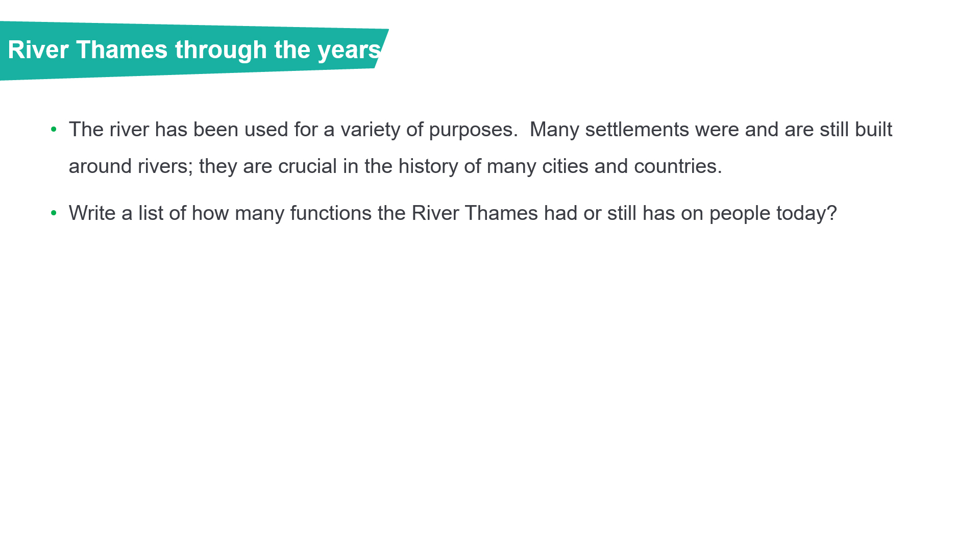Click the green bullet dot before "Write a list"
Viewport: 980px width, 551px height.
coord(54,213)
